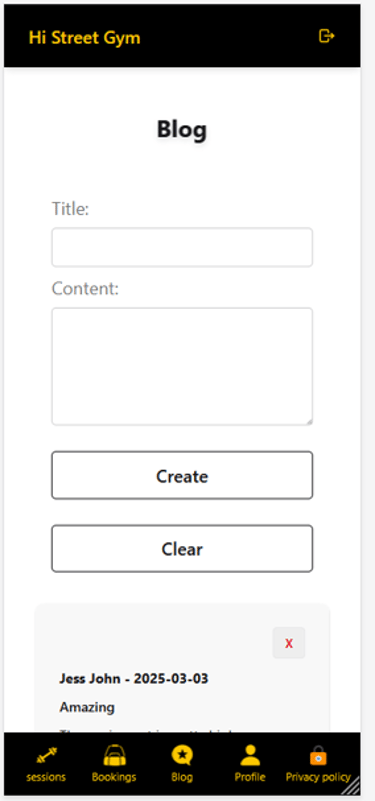Click the logout icon in header
The image size is (375, 801).
pos(326,36)
